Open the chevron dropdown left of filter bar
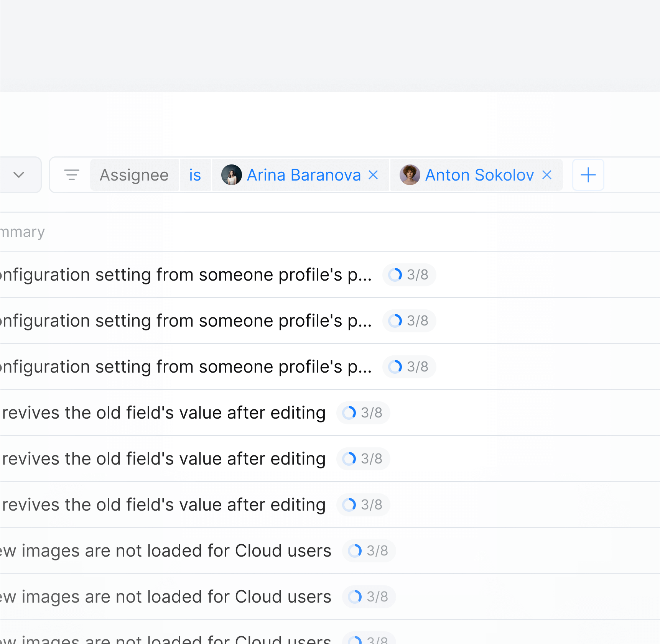This screenshot has width=660, height=644. click(19, 175)
